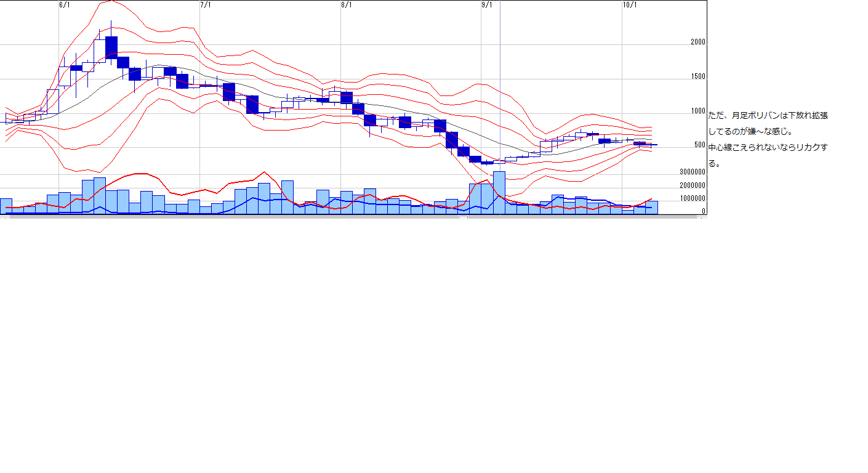Image resolution: width=868 pixels, height=473 pixels.
Task: Select the 7/1 date label
Action: 206,5
